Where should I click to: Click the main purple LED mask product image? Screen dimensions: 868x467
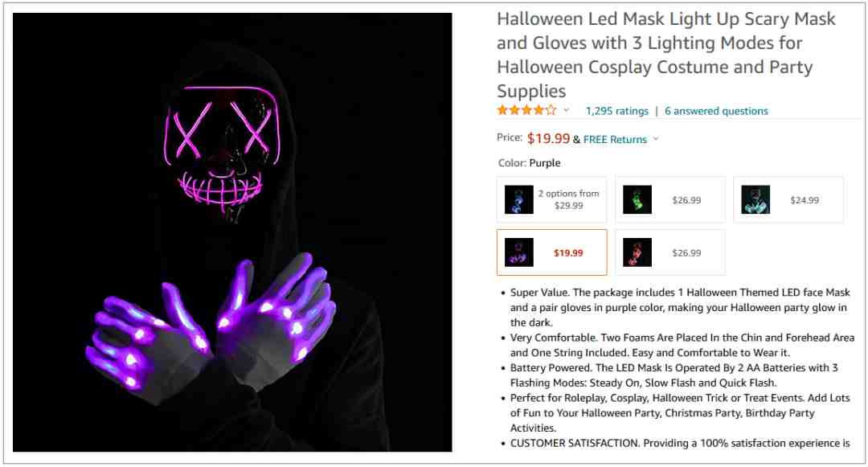232,232
